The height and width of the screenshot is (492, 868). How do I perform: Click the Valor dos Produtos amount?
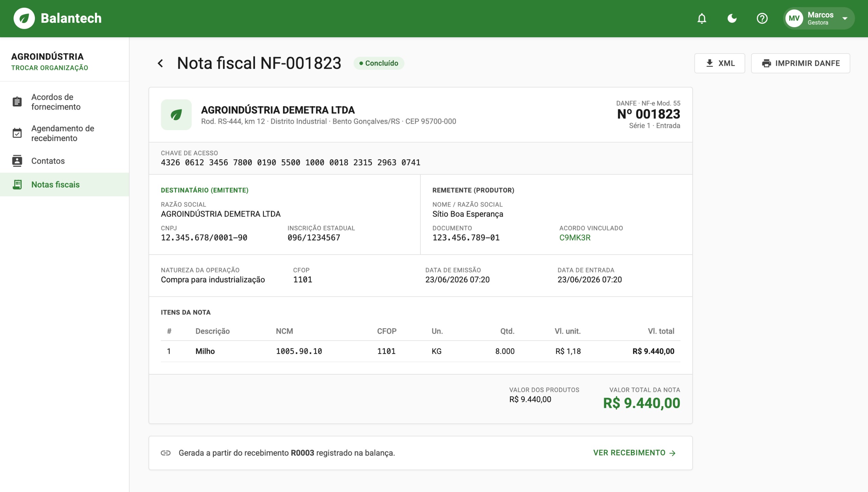530,399
